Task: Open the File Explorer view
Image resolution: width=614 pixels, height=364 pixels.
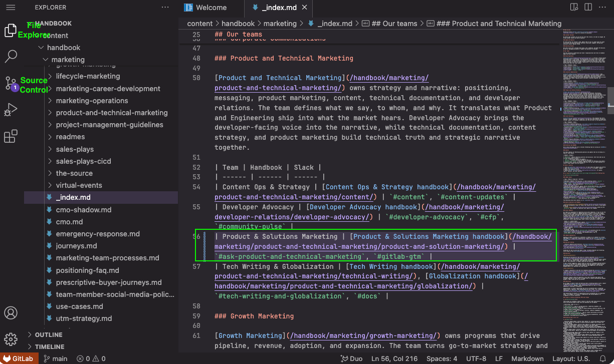Action: pos(11,31)
